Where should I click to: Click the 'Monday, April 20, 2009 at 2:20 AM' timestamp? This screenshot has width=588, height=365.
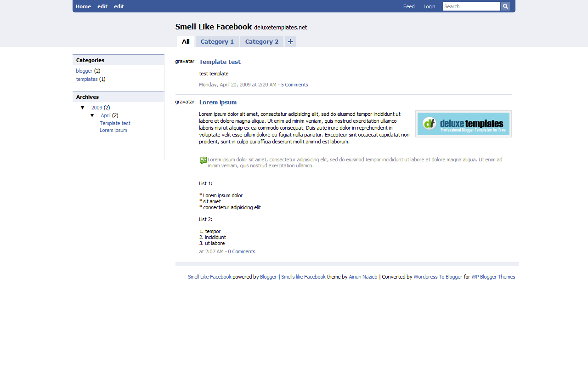click(237, 85)
